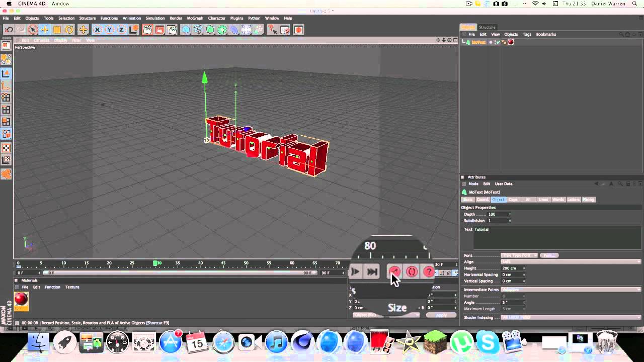This screenshot has height=362, width=644.
Task: Click the Record Active Objects button
Action: [x=394, y=271]
